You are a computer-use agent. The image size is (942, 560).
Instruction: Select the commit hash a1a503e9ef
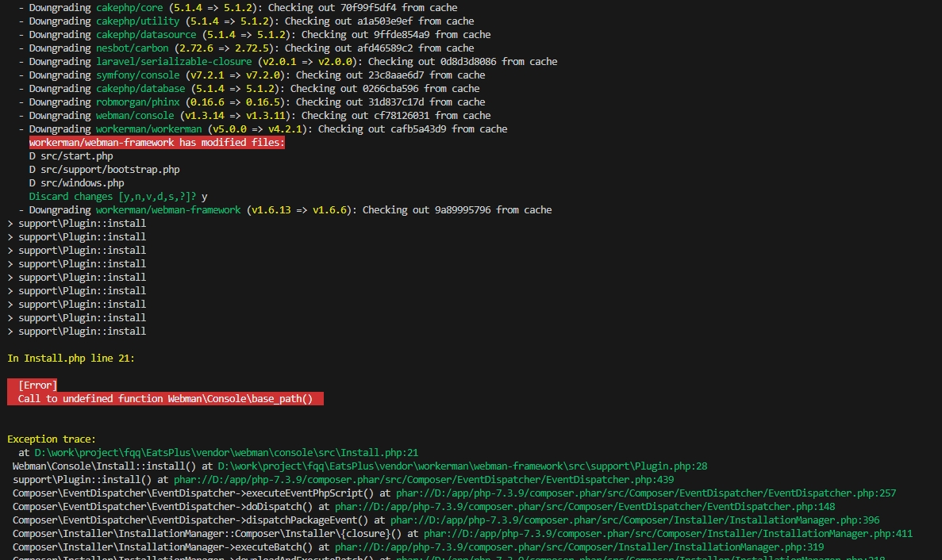(x=385, y=21)
